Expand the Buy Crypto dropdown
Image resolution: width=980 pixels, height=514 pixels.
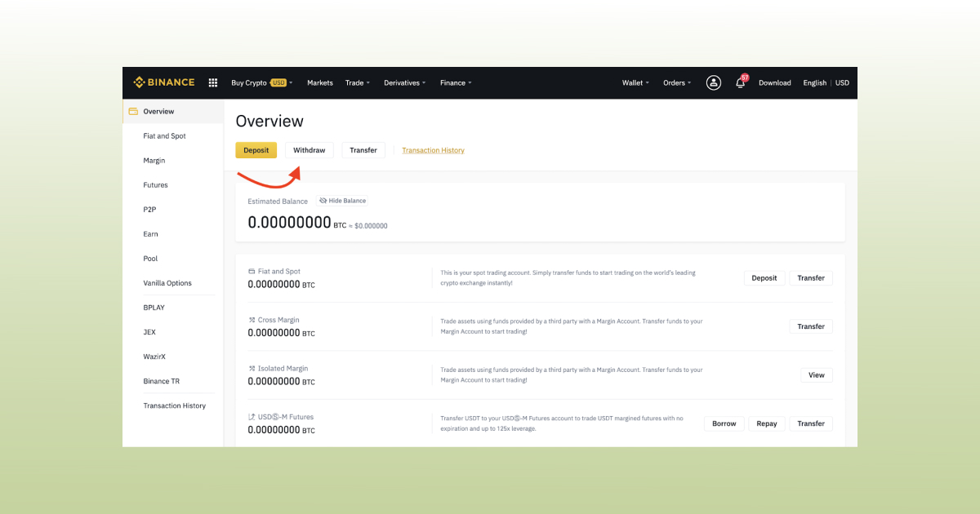tap(261, 82)
